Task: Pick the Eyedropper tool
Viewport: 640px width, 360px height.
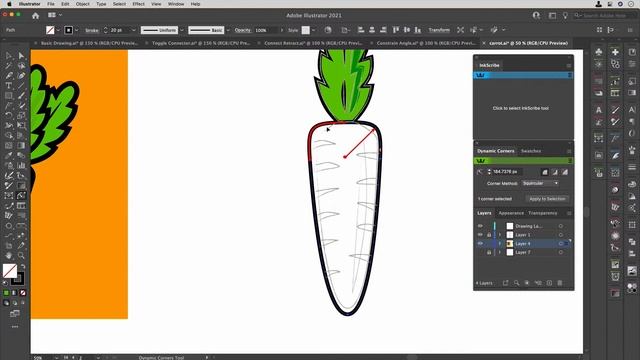Action: 9,156
